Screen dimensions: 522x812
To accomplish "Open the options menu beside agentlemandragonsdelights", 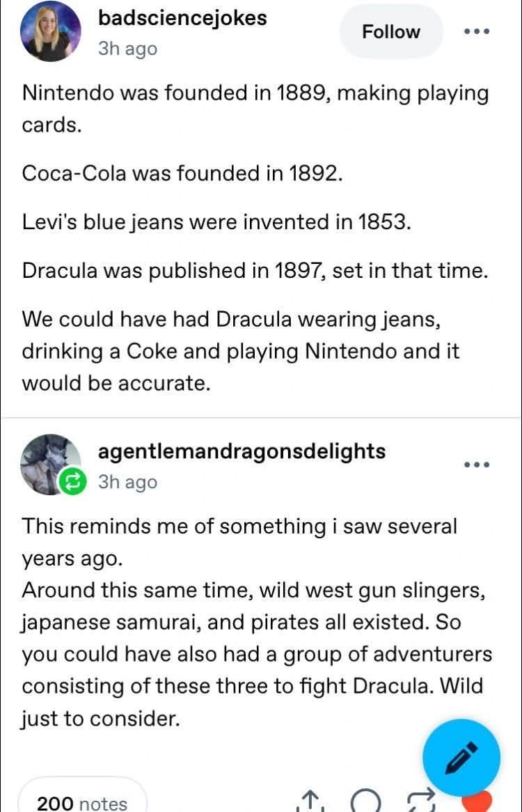I will point(477,464).
